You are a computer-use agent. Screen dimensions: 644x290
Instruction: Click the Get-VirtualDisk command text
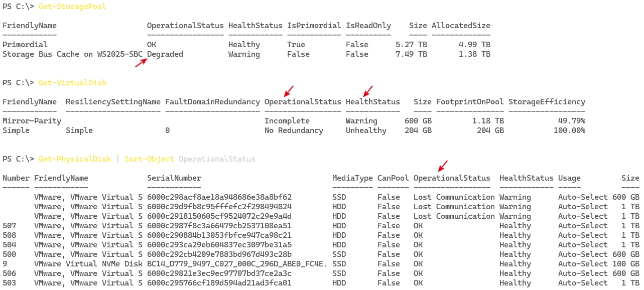click(x=72, y=83)
